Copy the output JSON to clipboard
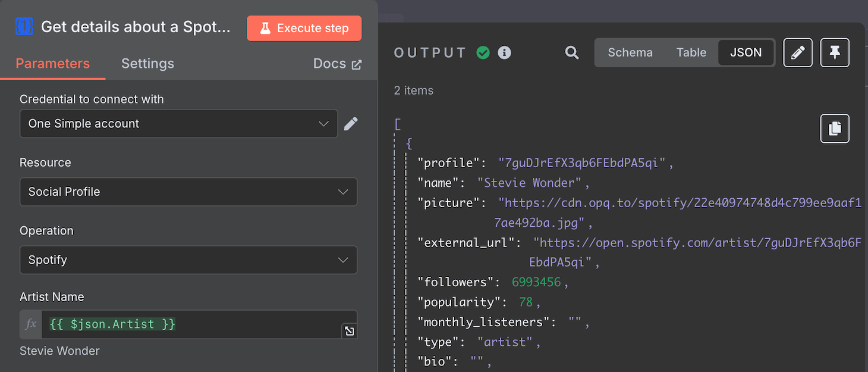Image resolution: width=868 pixels, height=372 pixels. point(835,129)
